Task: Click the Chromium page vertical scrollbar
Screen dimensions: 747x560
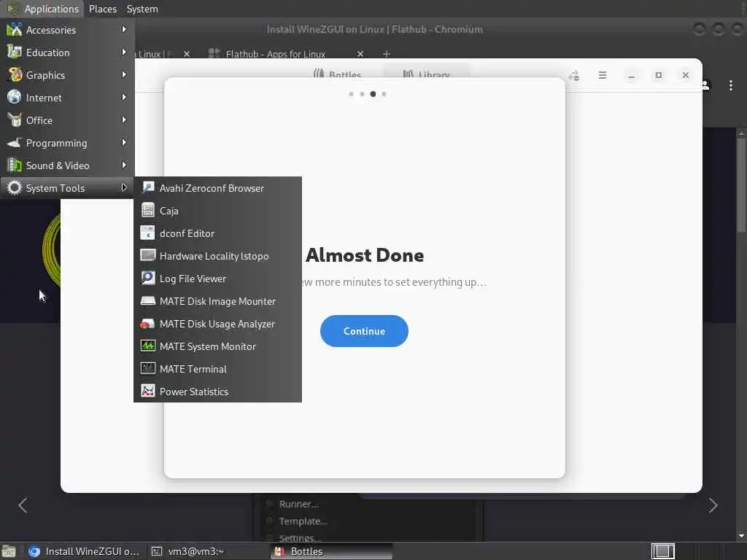Action: pyautogui.click(x=741, y=185)
